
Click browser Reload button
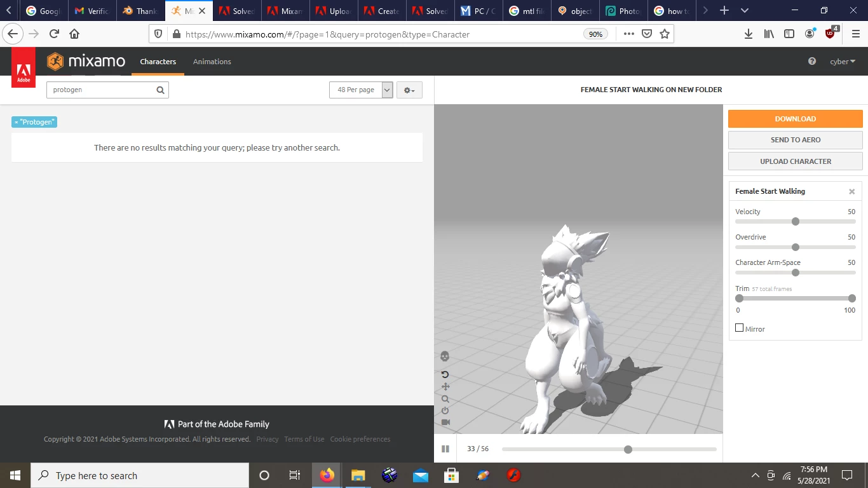click(54, 34)
